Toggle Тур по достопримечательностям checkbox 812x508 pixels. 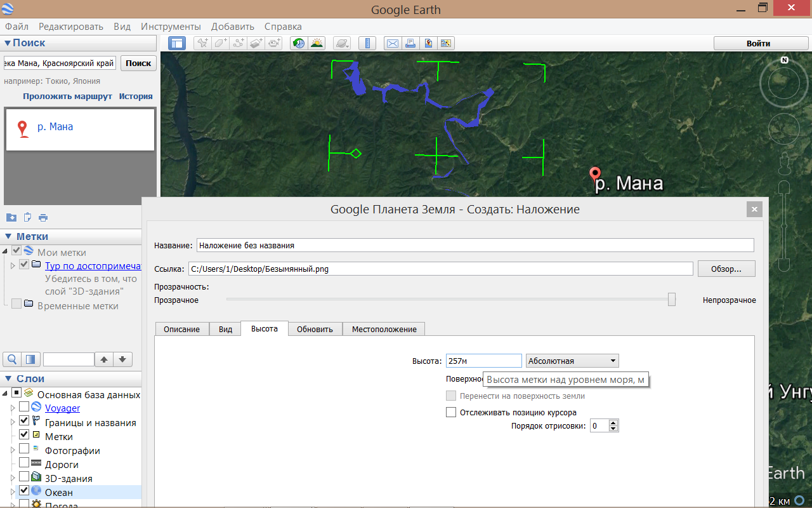pyautogui.click(x=24, y=264)
